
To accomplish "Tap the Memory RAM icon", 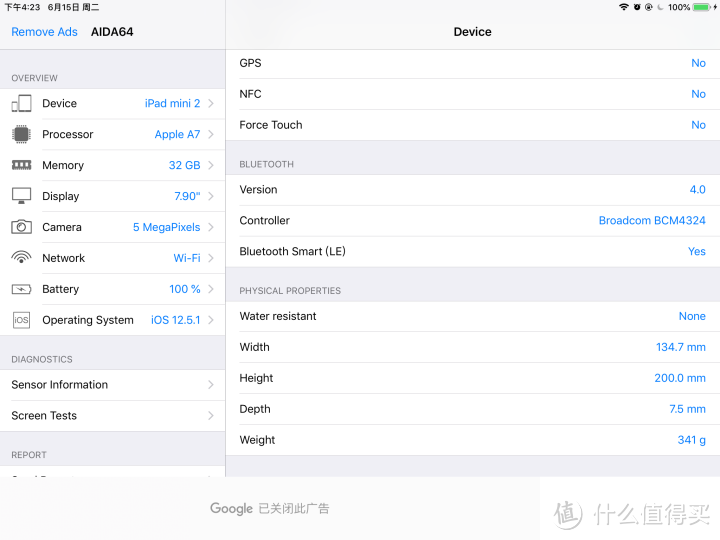I will point(21,165).
